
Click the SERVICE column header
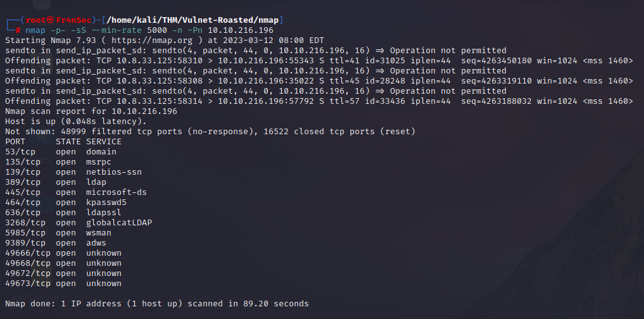point(104,142)
